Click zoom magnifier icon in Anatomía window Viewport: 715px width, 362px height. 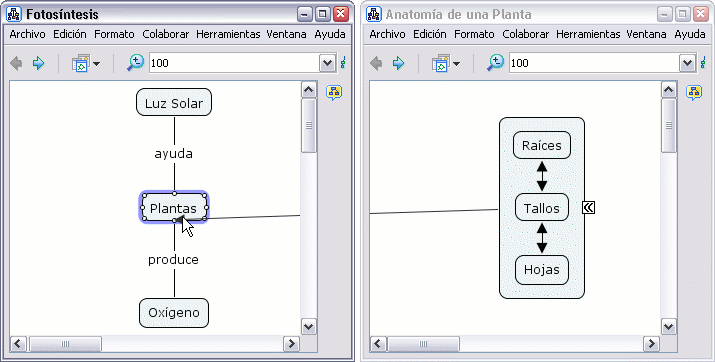click(x=496, y=63)
